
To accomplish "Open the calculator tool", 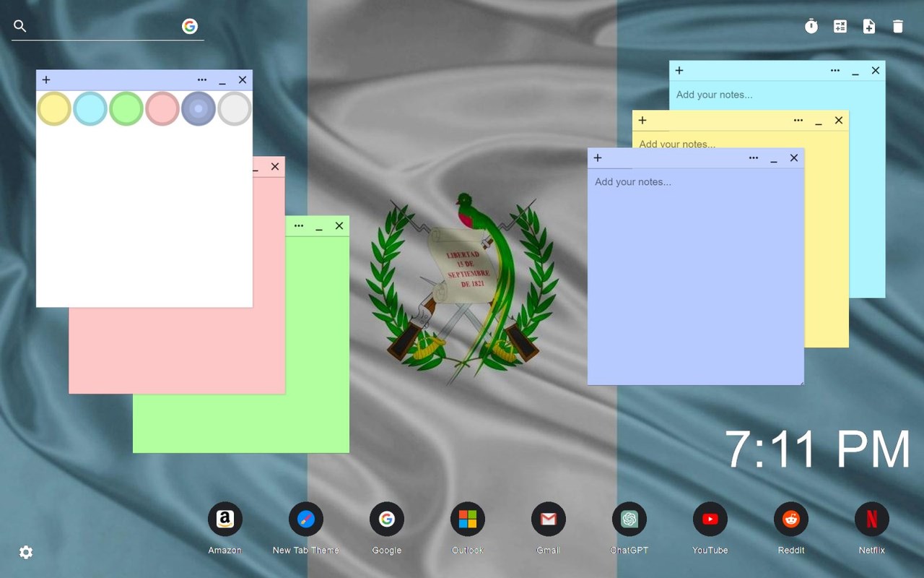I will point(840,27).
